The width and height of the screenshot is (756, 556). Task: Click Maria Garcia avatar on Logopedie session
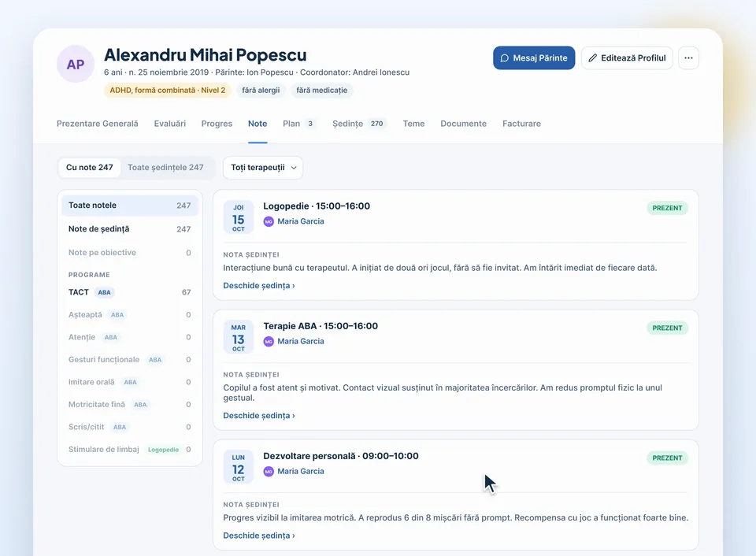pos(269,221)
